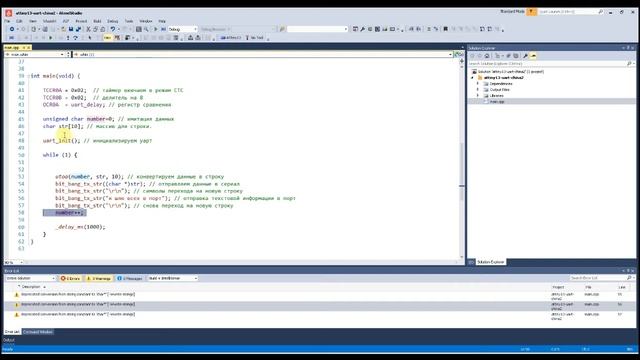640x360 pixels.
Task: Click the Description column header
Action: pyautogui.click(x=31, y=287)
